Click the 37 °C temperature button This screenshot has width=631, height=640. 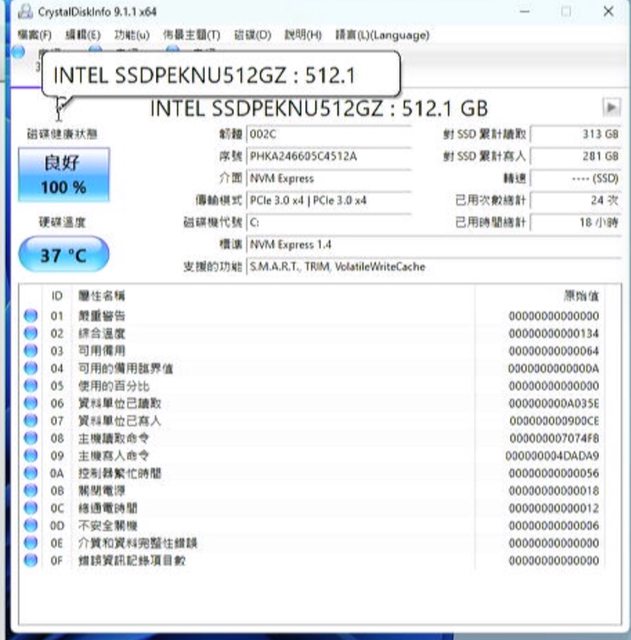pyautogui.click(x=64, y=255)
